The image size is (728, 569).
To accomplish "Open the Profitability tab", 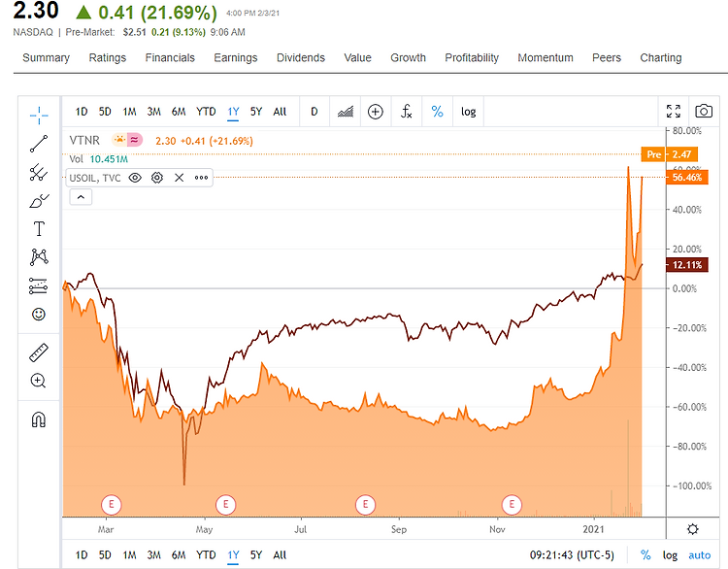I will click(x=472, y=57).
